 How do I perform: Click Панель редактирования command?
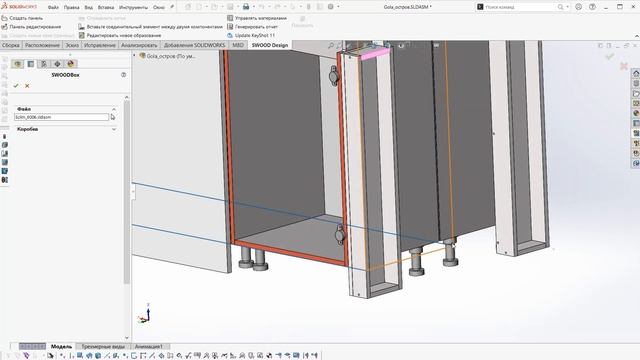coord(31,27)
